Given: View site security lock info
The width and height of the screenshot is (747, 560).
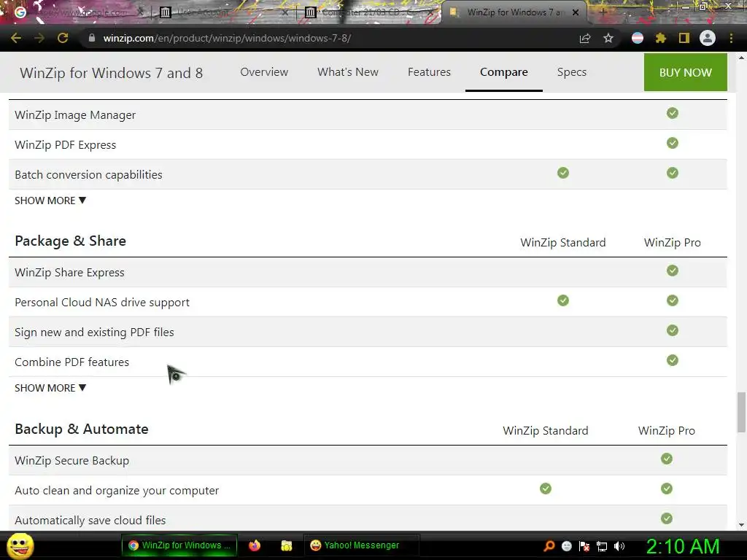Looking at the screenshot, I should [x=92, y=38].
